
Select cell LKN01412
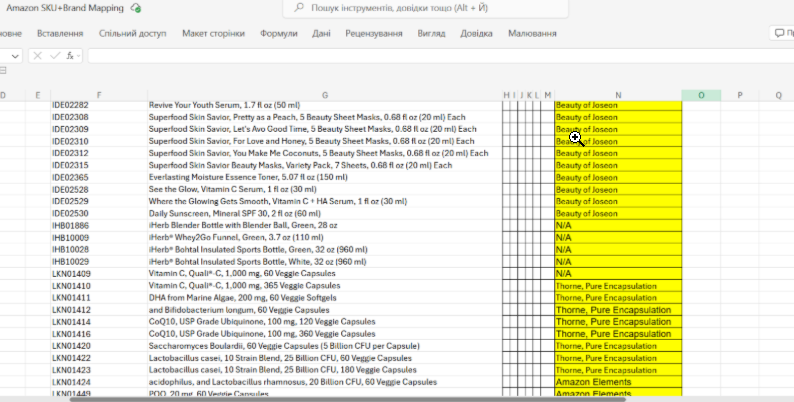pos(99,310)
